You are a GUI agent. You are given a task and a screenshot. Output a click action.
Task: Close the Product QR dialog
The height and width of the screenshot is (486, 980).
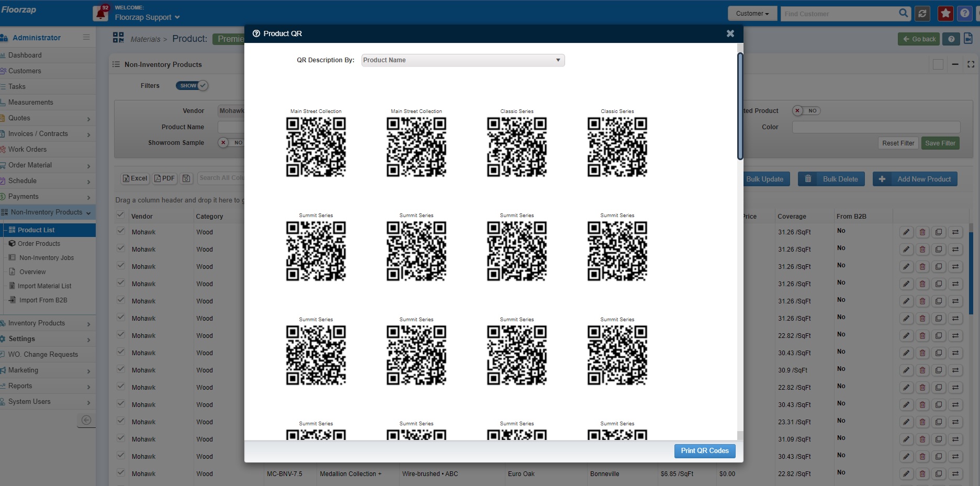pos(730,33)
